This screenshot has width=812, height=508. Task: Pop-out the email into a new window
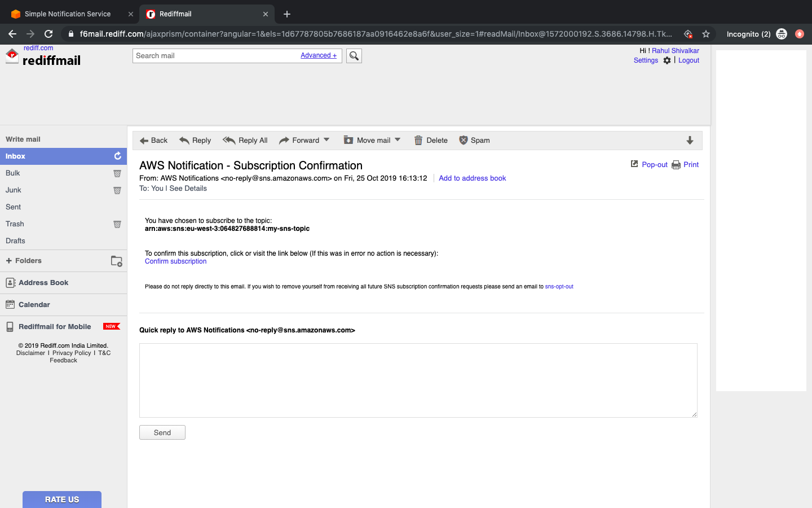649,164
